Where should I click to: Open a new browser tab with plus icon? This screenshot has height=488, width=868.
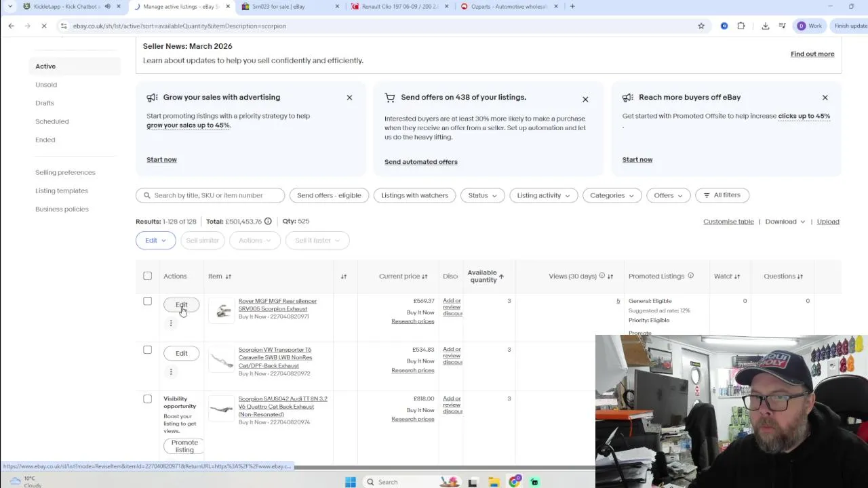pyautogui.click(x=572, y=6)
